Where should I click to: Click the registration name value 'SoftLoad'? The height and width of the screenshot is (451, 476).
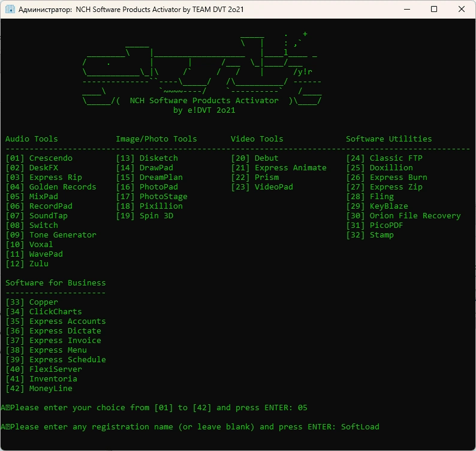coord(360,426)
